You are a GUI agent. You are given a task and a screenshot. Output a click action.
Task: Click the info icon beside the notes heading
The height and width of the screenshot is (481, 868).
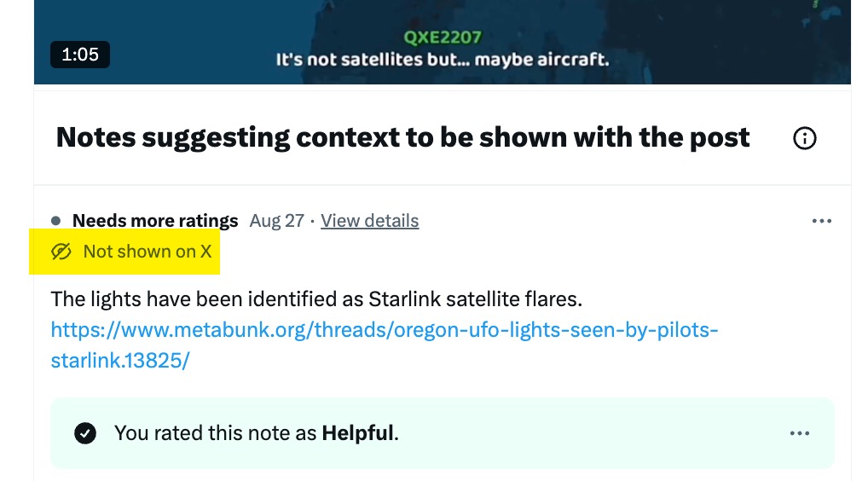(x=804, y=138)
